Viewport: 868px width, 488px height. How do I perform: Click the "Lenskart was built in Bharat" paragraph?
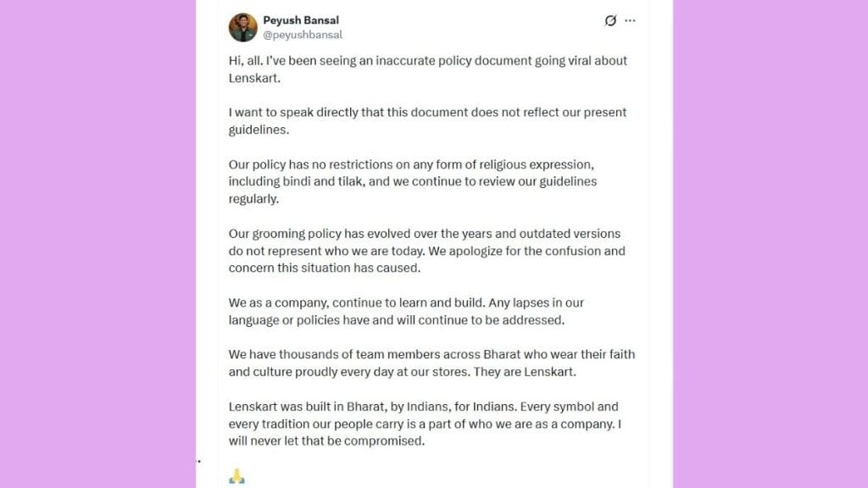click(423, 424)
